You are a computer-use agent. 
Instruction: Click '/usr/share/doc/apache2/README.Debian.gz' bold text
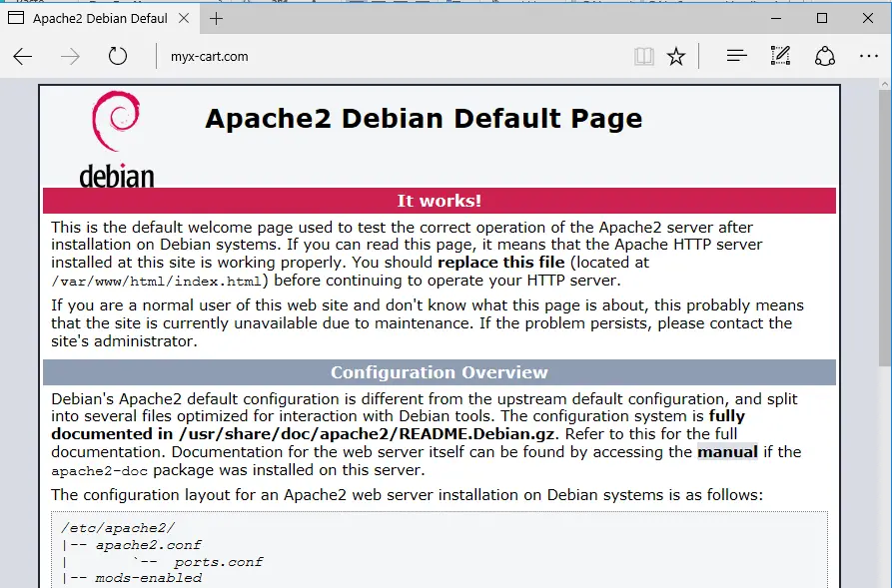367,434
